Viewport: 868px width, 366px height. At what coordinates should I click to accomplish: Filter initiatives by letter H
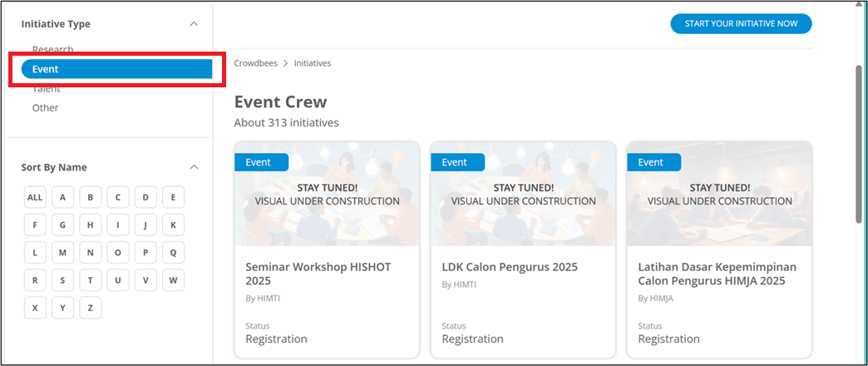tap(91, 225)
